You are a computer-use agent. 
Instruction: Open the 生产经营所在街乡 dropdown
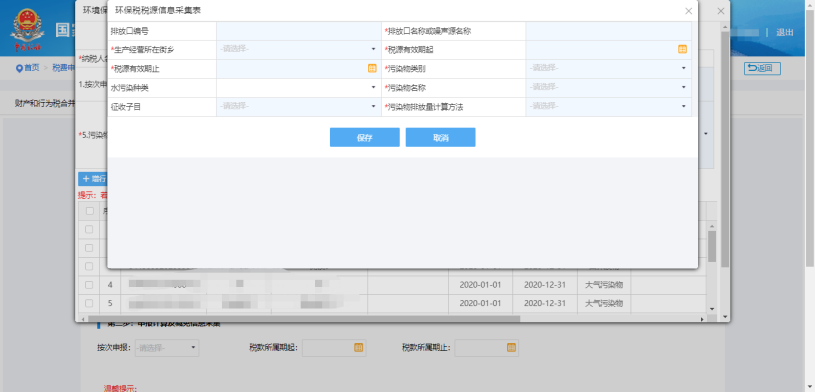click(x=299, y=49)
